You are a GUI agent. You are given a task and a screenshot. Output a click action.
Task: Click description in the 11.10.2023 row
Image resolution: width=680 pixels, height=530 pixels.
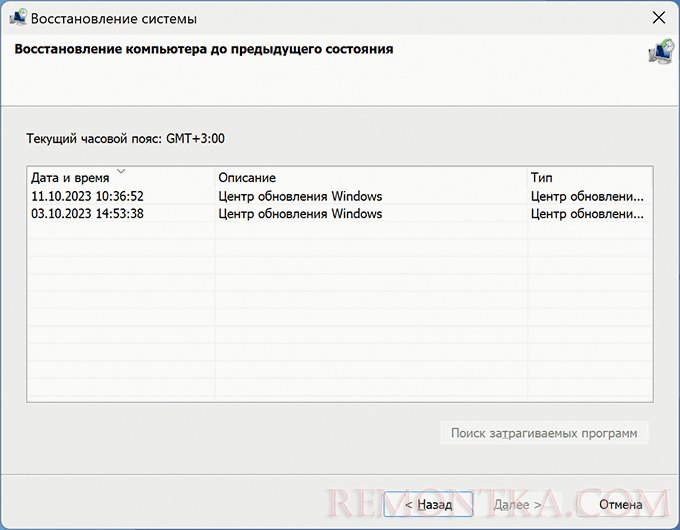click(300, 196)
